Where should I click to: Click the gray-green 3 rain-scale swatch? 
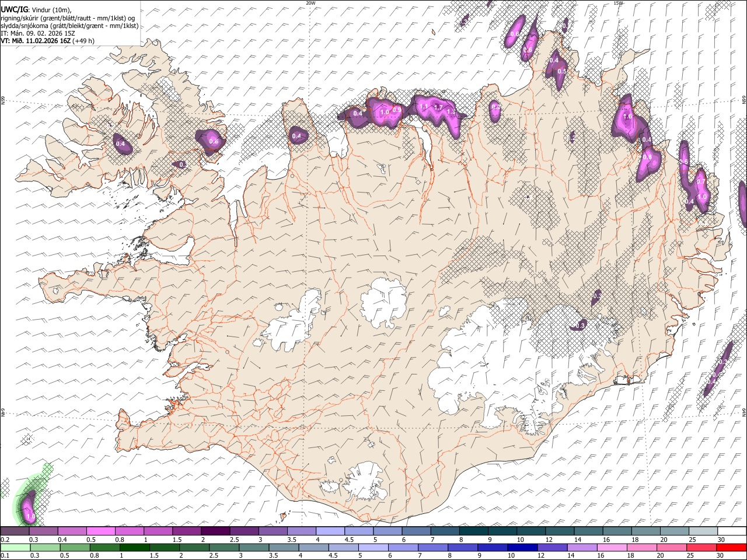(254, 547)
